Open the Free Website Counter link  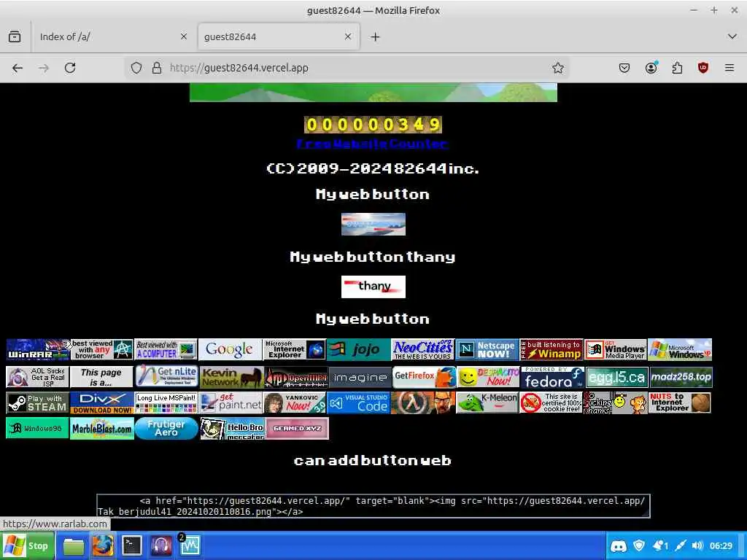pyautogui.click(x=372, y=144)
